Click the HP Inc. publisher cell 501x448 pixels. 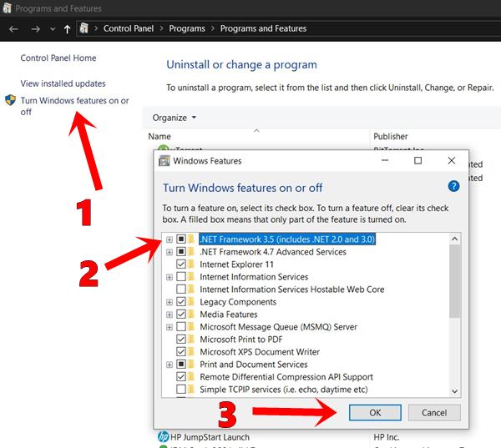tap(387, 437)
